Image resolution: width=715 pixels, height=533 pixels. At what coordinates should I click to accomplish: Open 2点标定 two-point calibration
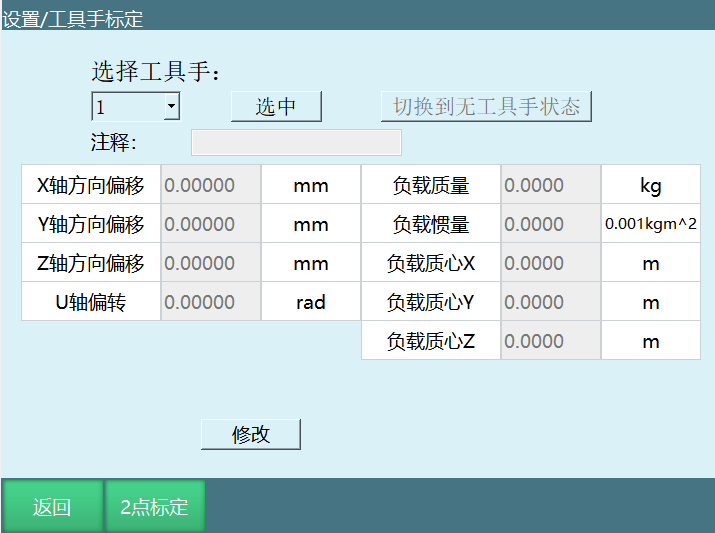coord(154,506)
